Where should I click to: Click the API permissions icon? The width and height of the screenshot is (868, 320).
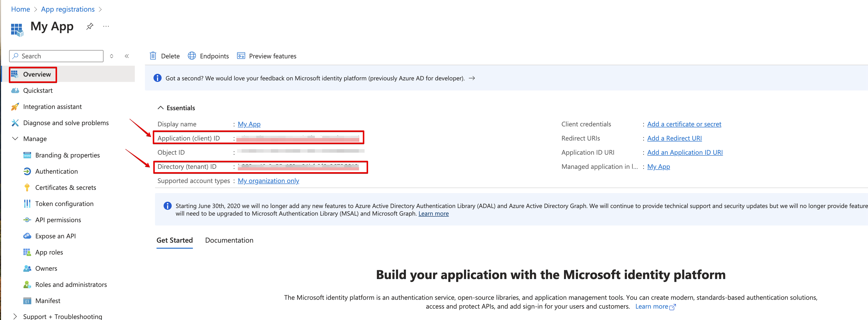tap(27, 220)
